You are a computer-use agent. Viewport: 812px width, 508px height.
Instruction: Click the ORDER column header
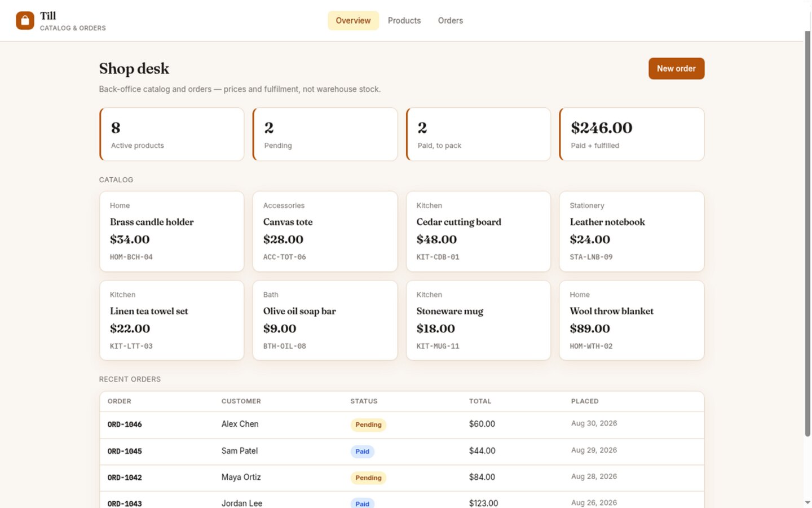coord(119,401)
